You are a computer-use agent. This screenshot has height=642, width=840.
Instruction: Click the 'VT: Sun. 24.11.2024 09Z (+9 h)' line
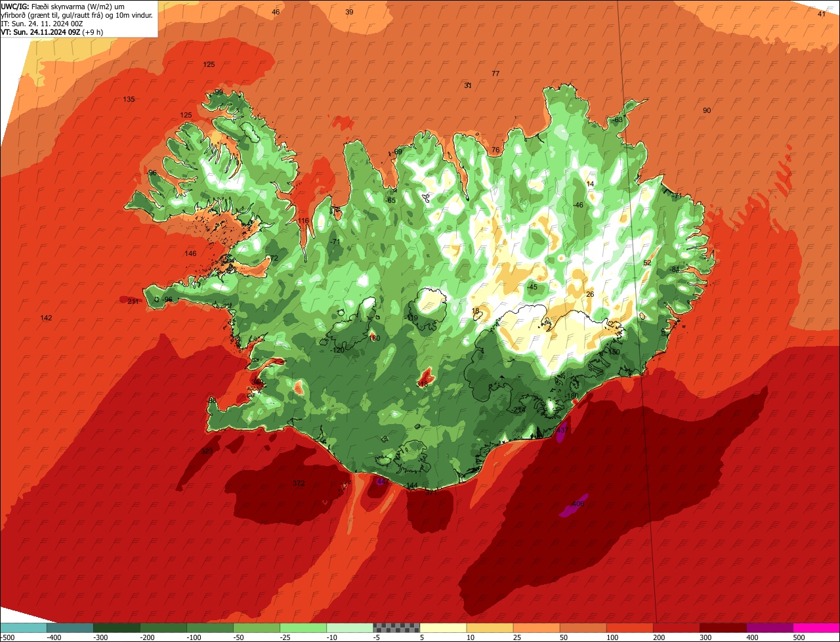[x=51, y=32]
